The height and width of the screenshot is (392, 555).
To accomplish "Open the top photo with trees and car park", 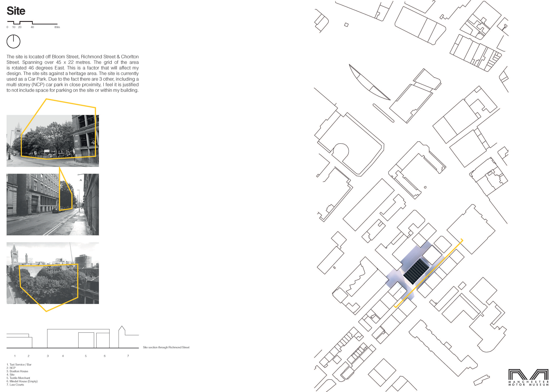I will click(x=52, y=141).
